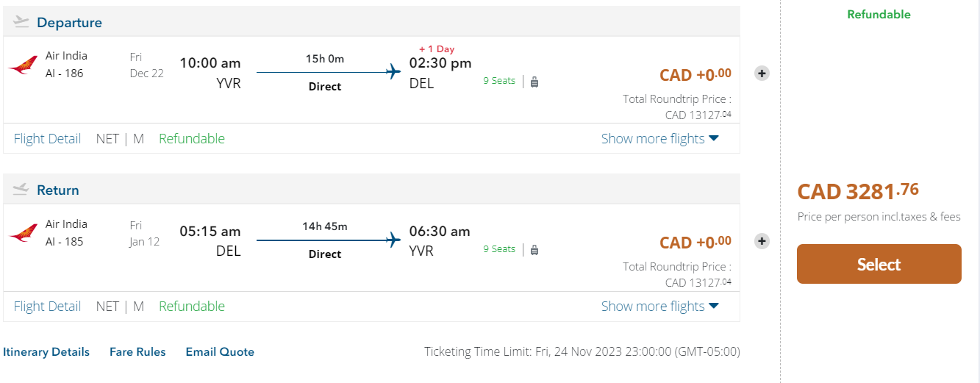Click the Refundable label under Departure flight
Screen dimensions: 980x383
(x=192, y=139)
